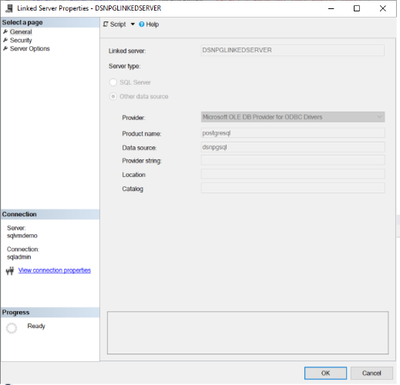This screenshot has height=385, width=400.
Task: Click the Provider string field
Action: point(293,160)
